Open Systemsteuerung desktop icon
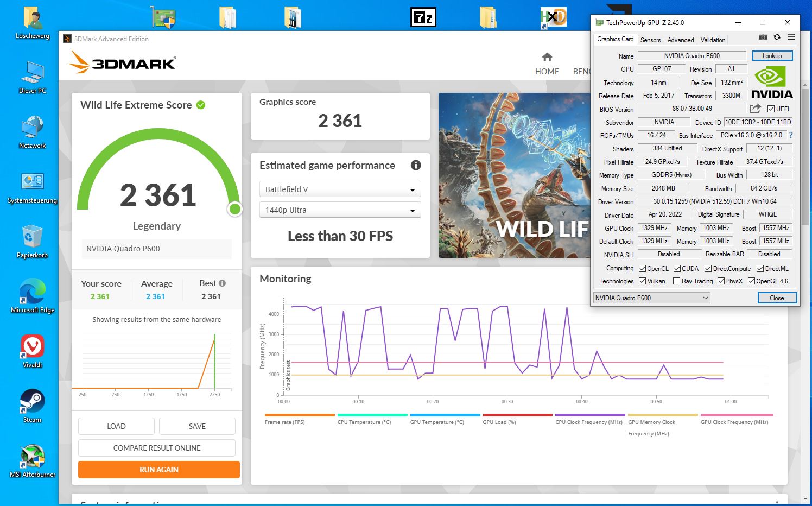Screen dimensions: 812x506 tap(33, 187)
